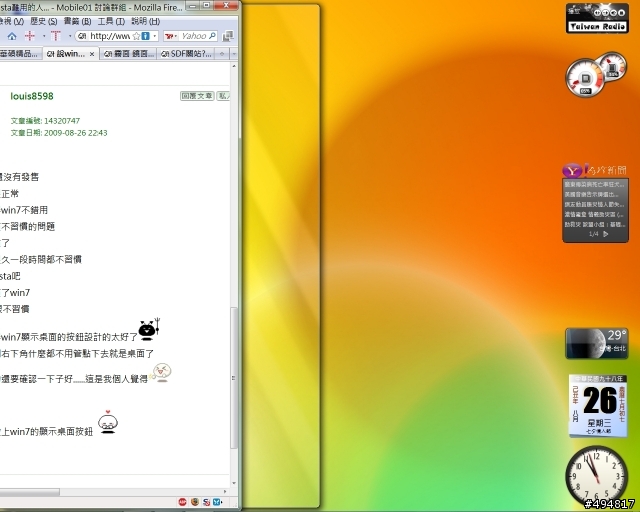Open first headline in Yahoo news gadget
640x512 pixels.
click(595, 185)
